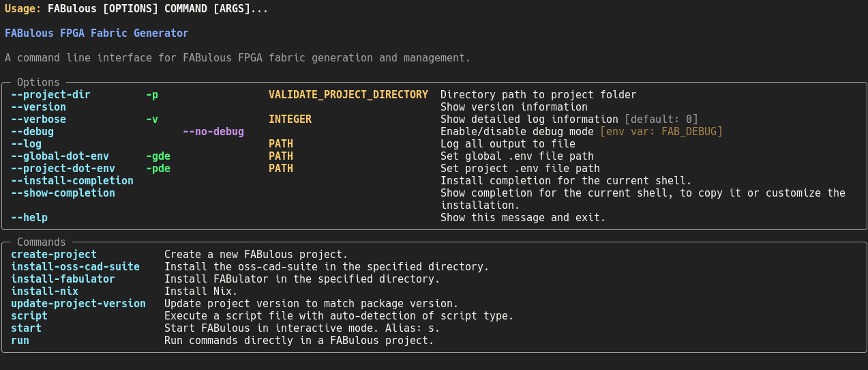Click the --install-completion option
The width and height of the screenshot is (868, 370).
(72, 181)
